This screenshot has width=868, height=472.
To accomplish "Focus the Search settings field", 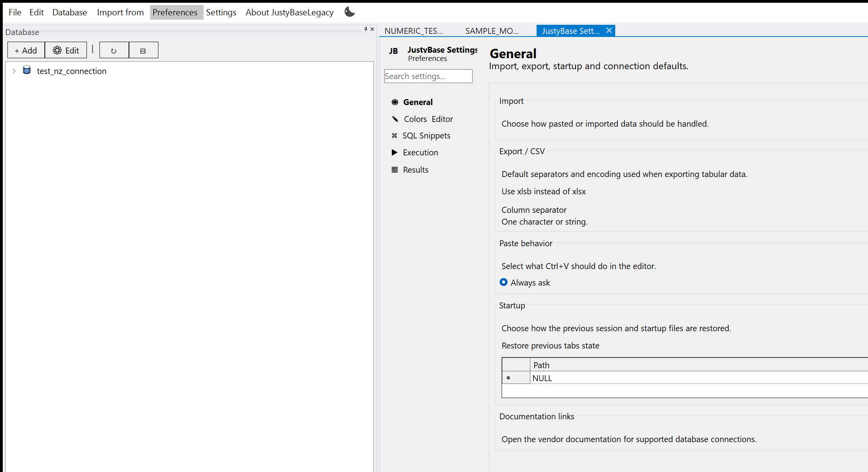I will (428, 76).
